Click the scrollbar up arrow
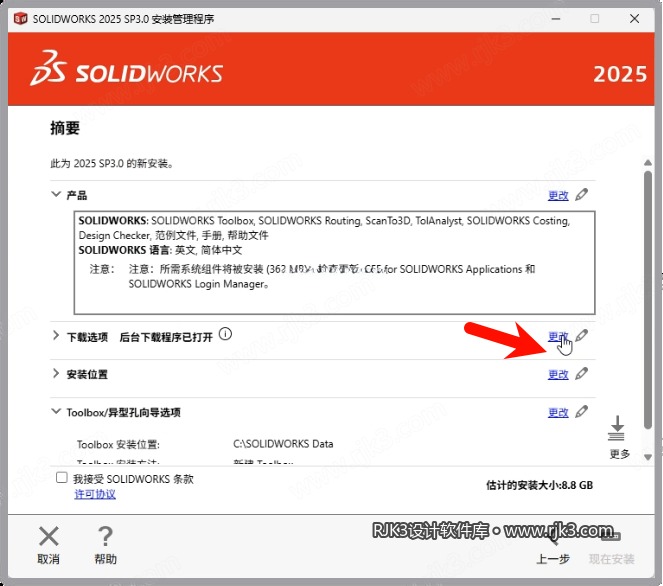Viewport: 663px width, 586px height. tap(648, 162)
